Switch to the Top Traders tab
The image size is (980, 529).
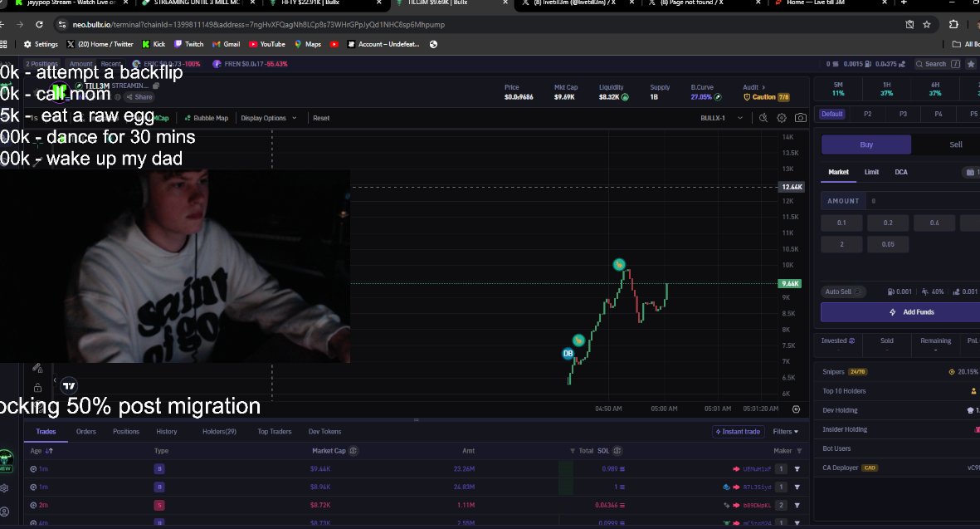[x=275, y=432]
